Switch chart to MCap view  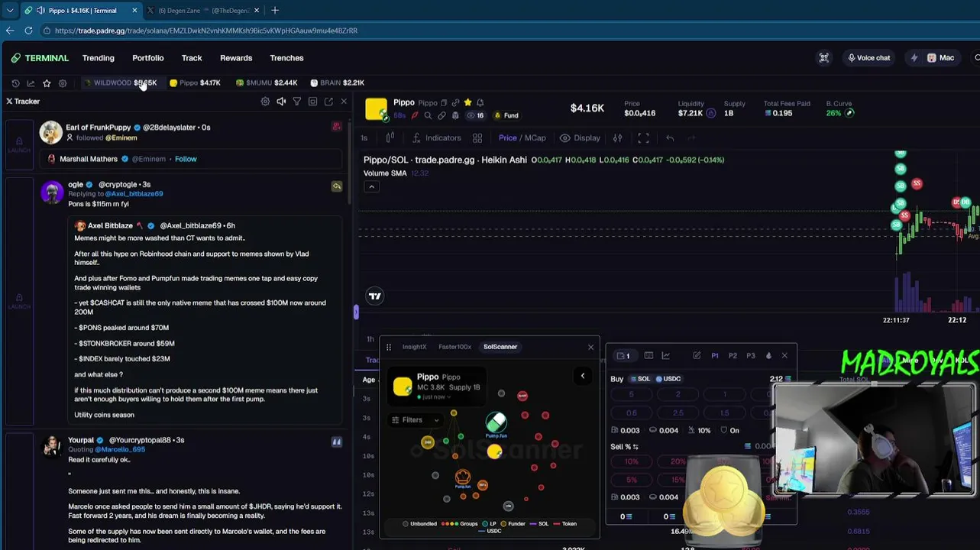(535, 138)
